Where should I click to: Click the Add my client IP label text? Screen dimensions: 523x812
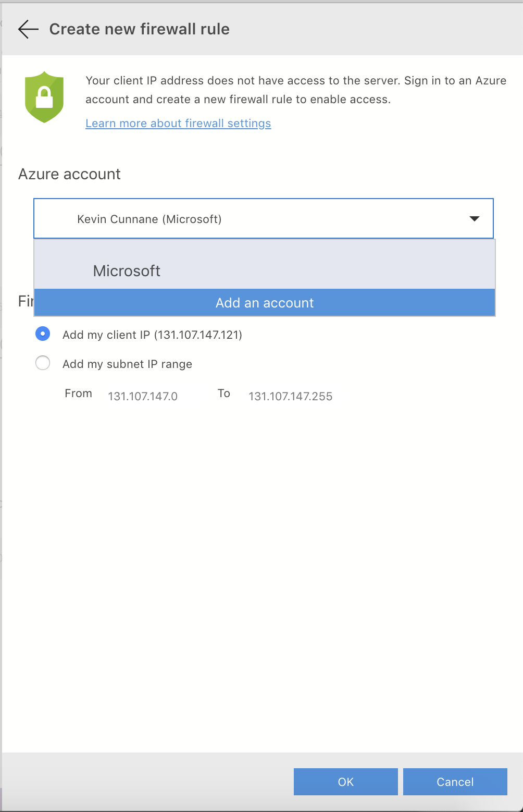pos(152,335)
